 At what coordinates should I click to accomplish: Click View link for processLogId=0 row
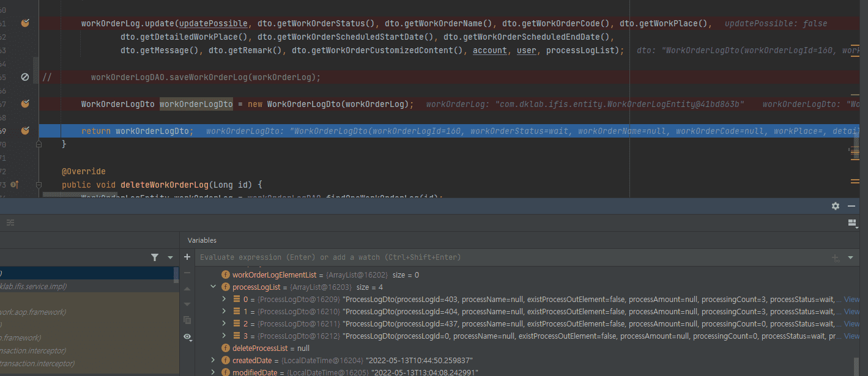click(x=851, y=336)
